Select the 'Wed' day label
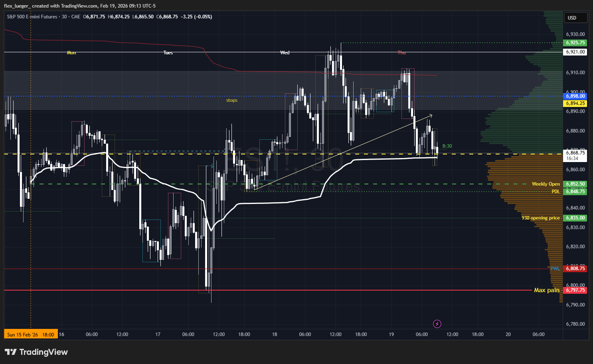Viewport: 593px width, 364px height. coord(285,53)
